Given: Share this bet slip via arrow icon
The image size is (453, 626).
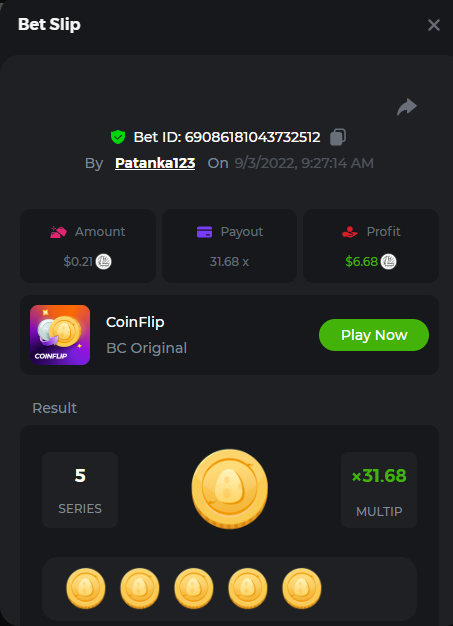Looking at the screenshot, I should click(x=407, y=107).
